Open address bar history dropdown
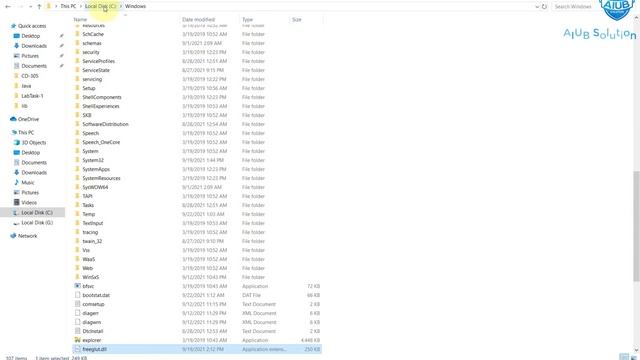 [x=537, y=7]
